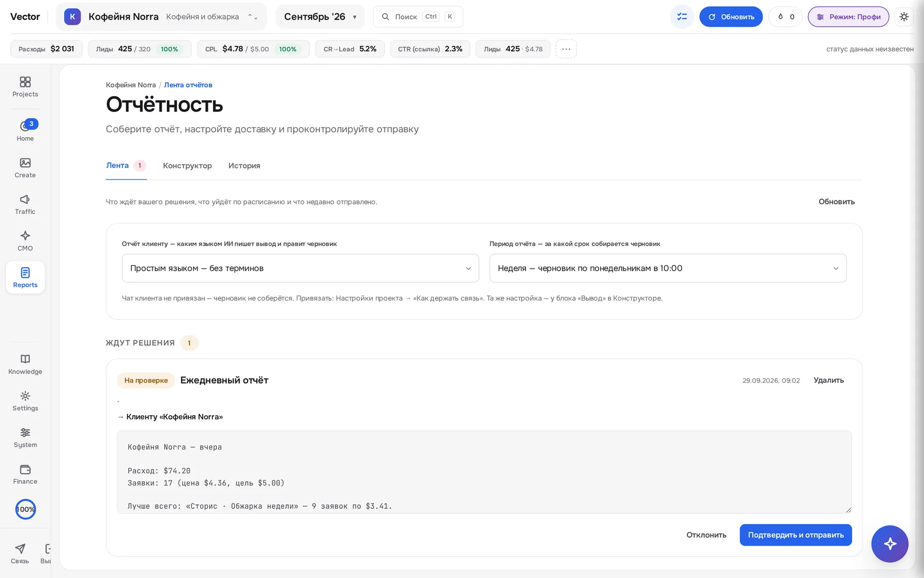Expand the report period dropdown
This screenshot has height=578, width=924.
point(668,268)
